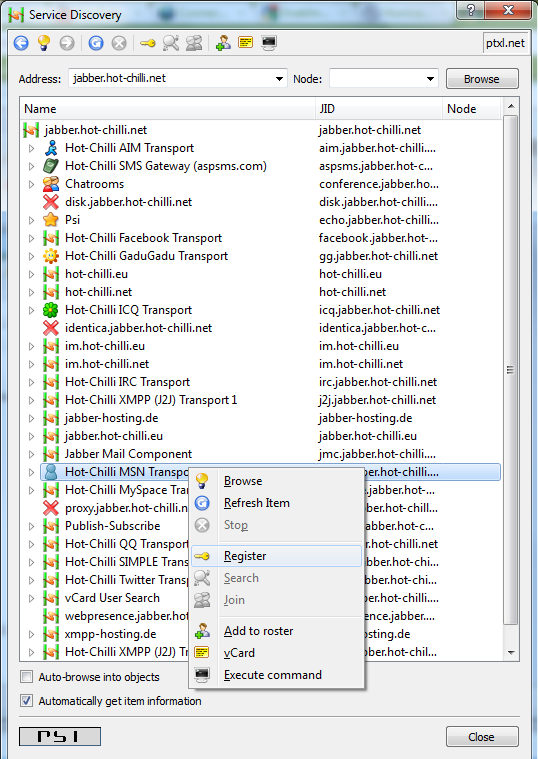Choose Refresh Item from the context menu
The image size is (538, 759).
(x=277, y=503)
